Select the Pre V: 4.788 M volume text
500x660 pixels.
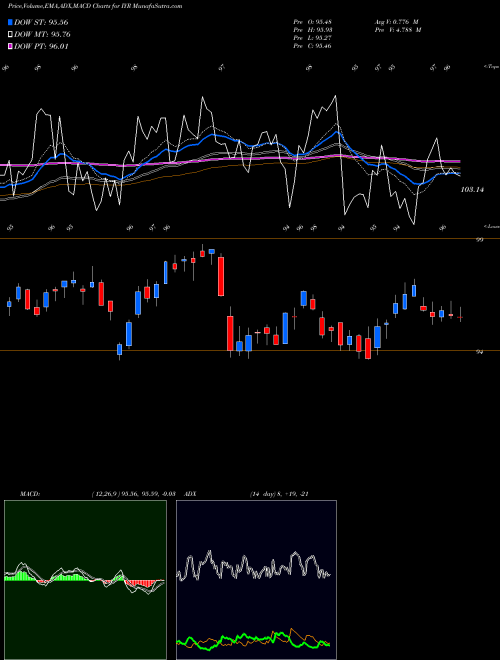(398, 30)
